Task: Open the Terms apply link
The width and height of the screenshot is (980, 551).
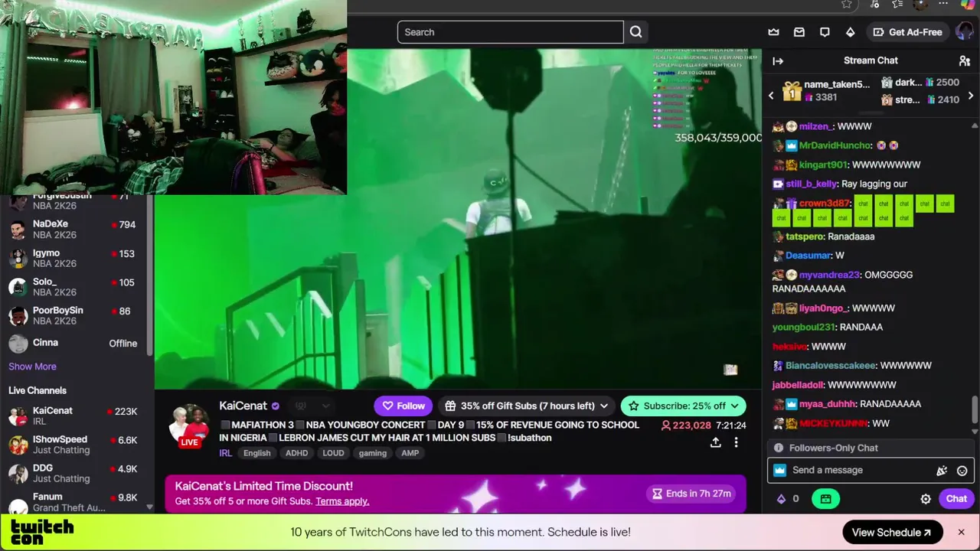Action: click(342, 501)
